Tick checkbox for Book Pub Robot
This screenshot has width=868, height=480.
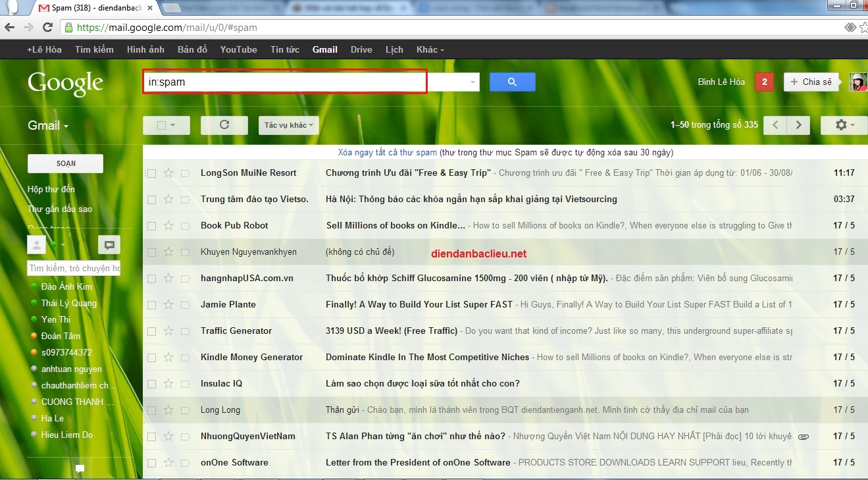click(x=151, y=226)
